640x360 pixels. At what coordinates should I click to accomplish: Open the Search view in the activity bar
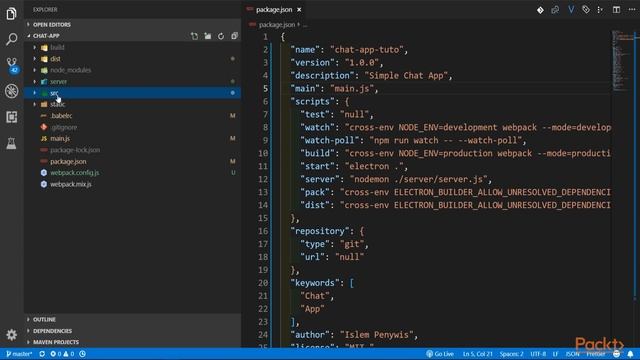11,39
